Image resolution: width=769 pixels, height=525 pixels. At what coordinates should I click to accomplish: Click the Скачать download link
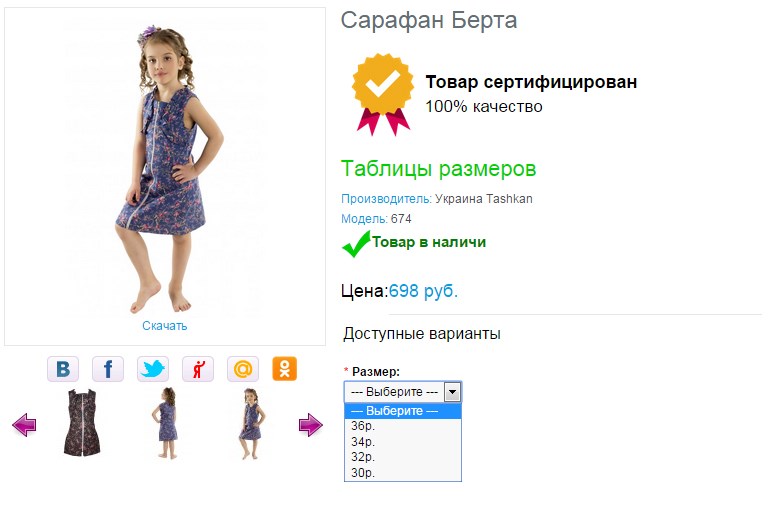click(x=165, y=326)
